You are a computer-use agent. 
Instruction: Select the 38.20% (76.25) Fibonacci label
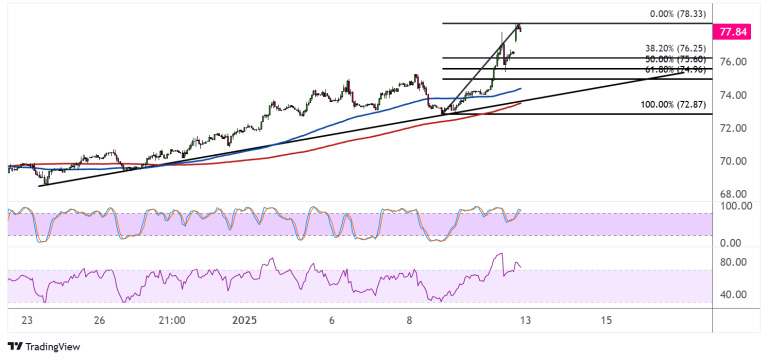coord(674,49)
